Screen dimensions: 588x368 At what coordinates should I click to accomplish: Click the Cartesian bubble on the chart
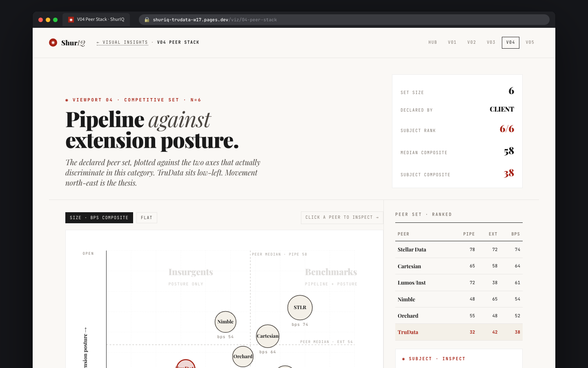tap(267, 336)
